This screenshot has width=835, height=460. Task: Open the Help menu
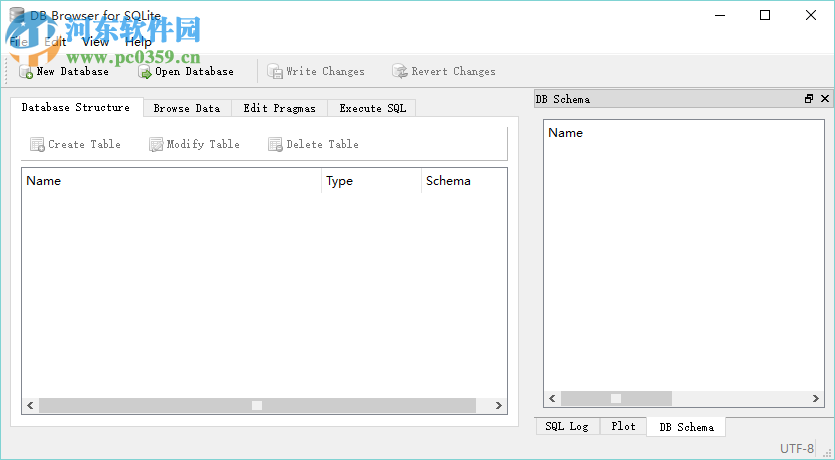[x=138, y=42]
